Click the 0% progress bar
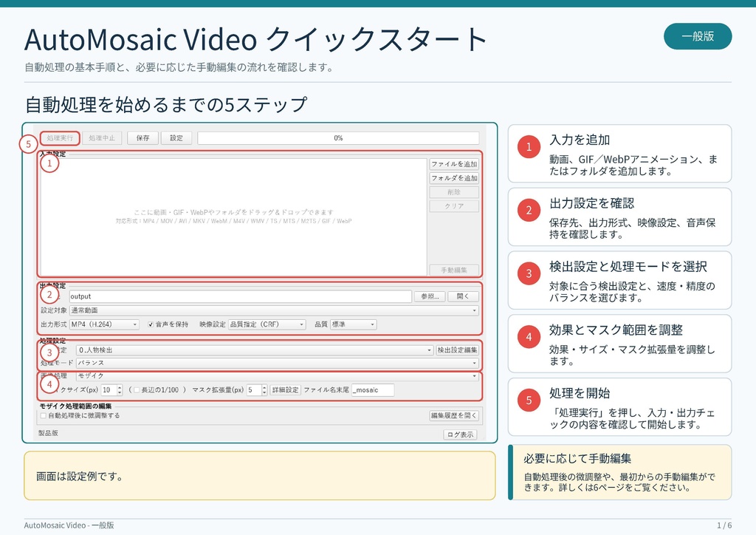Image resolution: width=756 pixels, height=535 pixels. (338, 138)
